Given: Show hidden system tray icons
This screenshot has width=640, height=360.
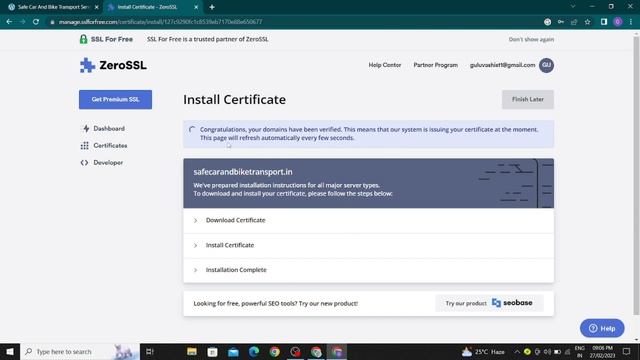Looking at the screenshot, I should tap(517, 351).
